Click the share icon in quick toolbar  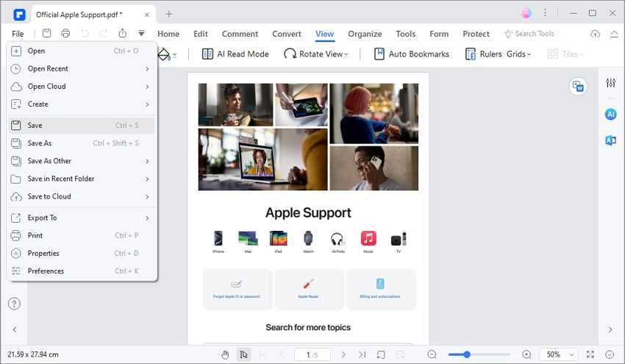tap(122, 34)
